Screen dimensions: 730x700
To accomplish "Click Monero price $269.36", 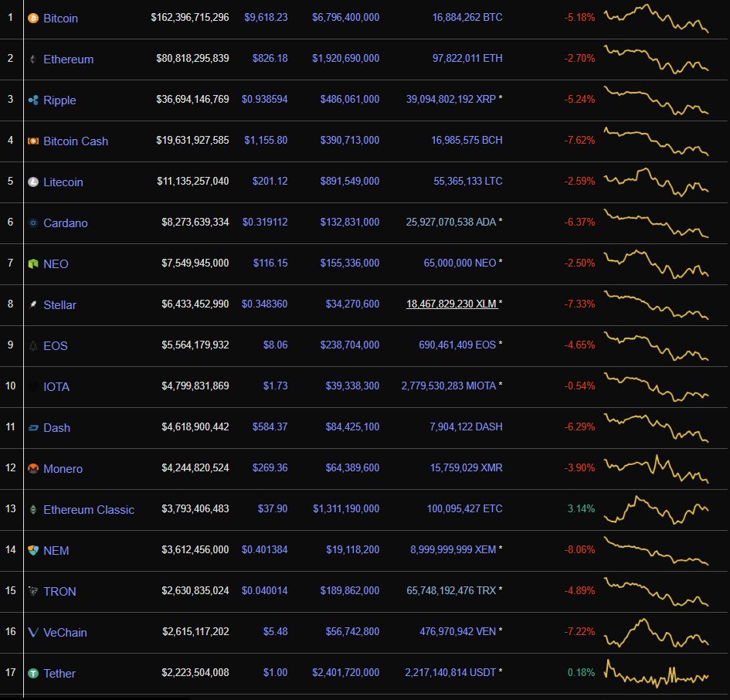I will pyautogui.click(x=270, y=467).
